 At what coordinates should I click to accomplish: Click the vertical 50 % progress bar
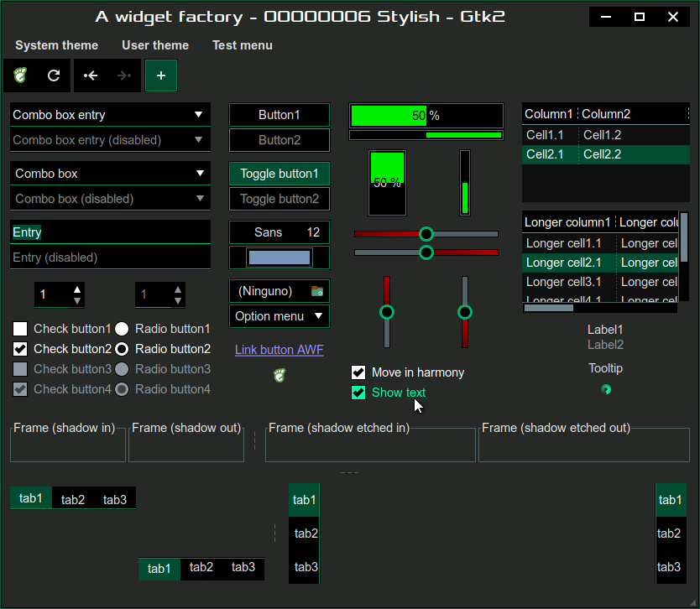(387, 183)
